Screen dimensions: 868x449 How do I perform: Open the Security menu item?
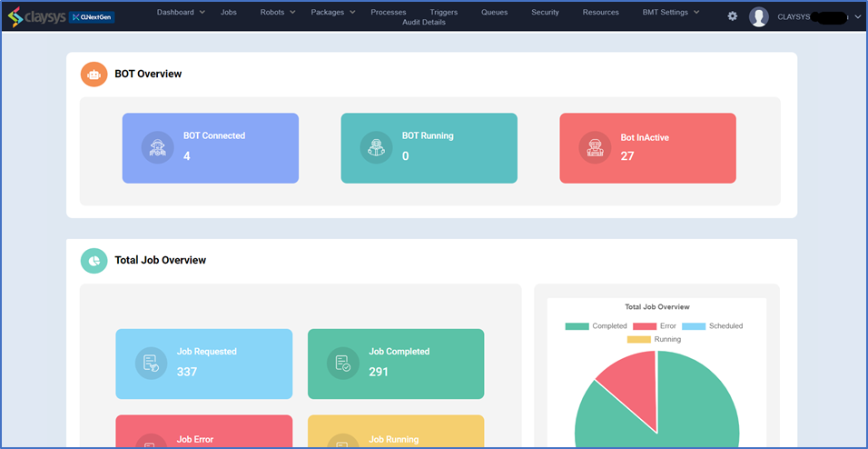546,12
